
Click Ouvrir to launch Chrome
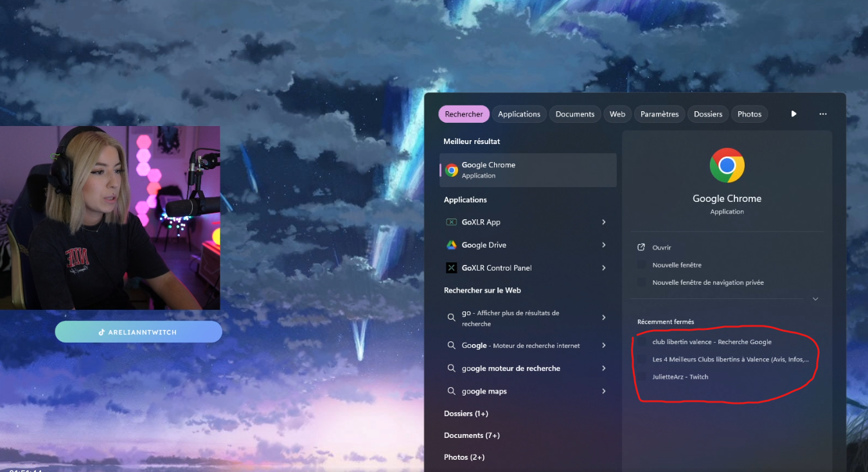coord(662,248)
